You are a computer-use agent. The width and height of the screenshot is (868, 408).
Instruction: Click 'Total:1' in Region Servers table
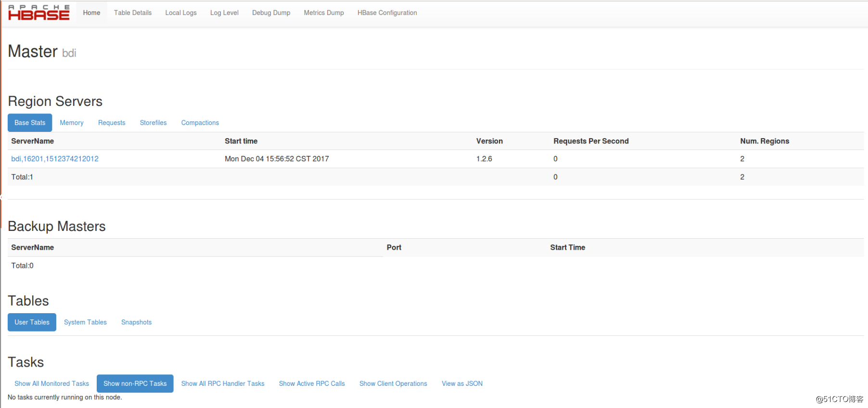coord(22,177)
